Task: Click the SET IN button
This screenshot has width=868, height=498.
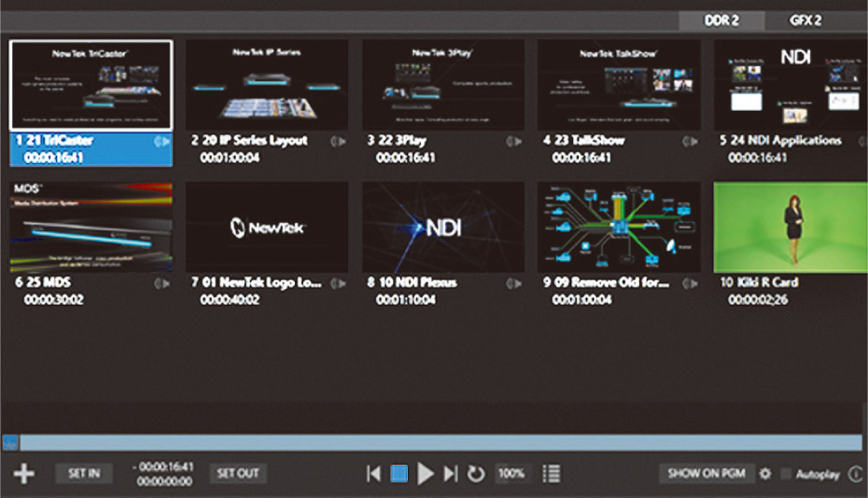Action: point(84,474)
